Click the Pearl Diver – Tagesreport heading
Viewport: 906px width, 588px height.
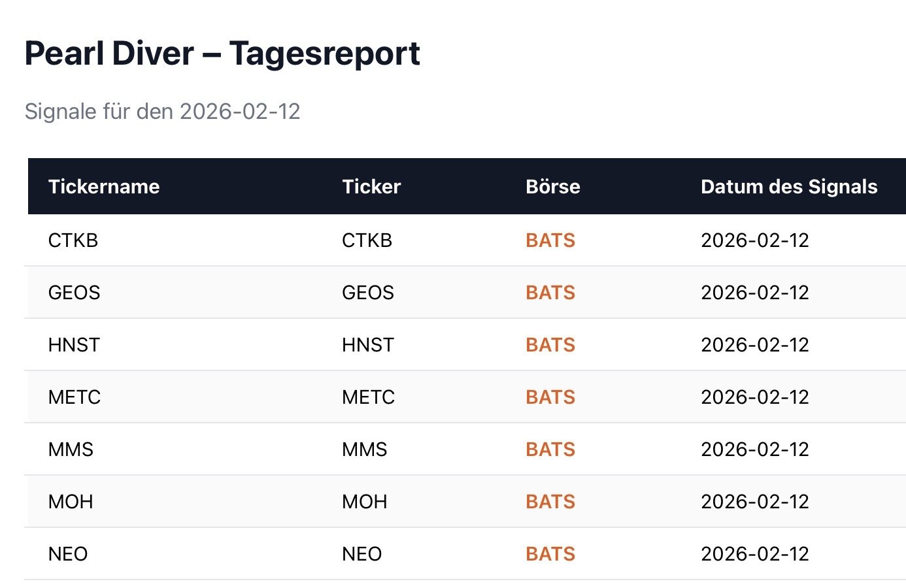point(222,54)
